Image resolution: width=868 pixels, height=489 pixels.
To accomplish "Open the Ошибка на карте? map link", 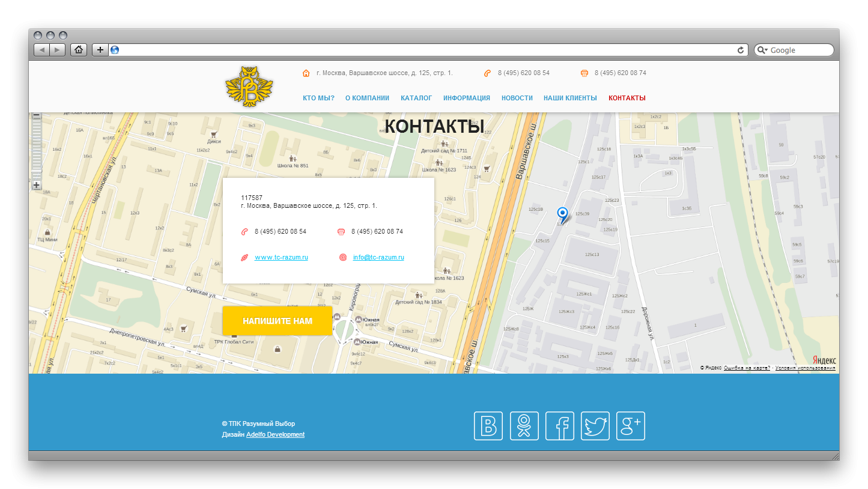I will [x=747, y=368].
